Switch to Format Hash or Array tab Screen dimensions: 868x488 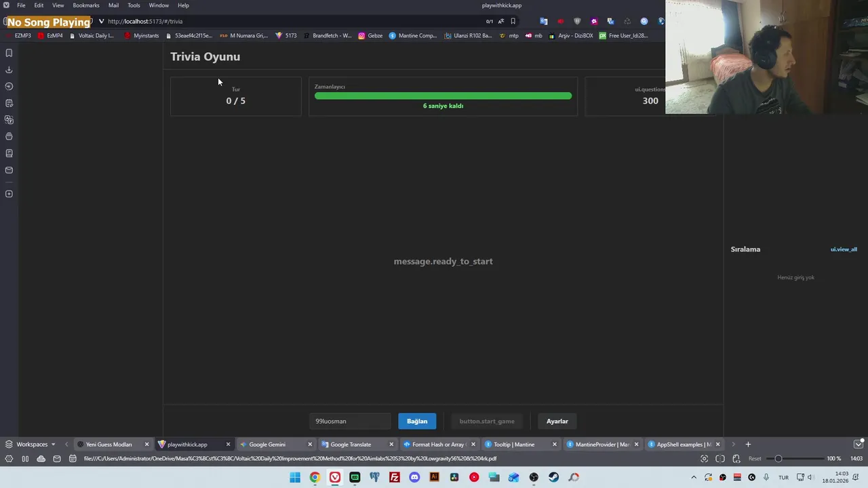pyautogui.click(x=438, y=445)
